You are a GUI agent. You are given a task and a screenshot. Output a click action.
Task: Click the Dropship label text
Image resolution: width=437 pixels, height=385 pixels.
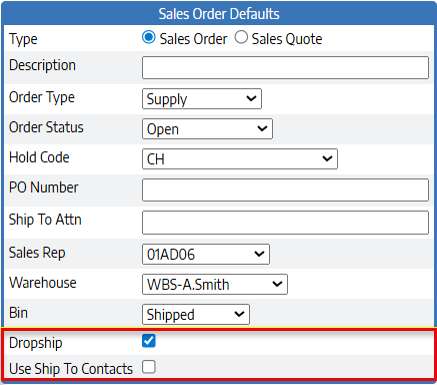tap(36, 343)
